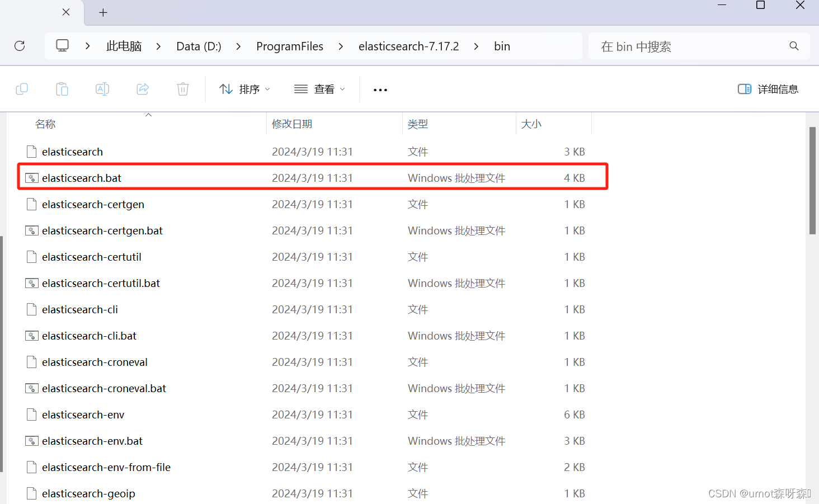Viewport: 819px width, 504px height.
Task: Expand chevron after ProgramFiles breadcrumb
Action: click(341, 46)
